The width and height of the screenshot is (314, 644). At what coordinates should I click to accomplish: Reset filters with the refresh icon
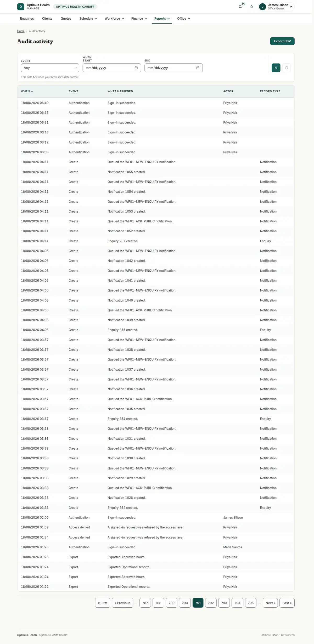click(287, 68)
